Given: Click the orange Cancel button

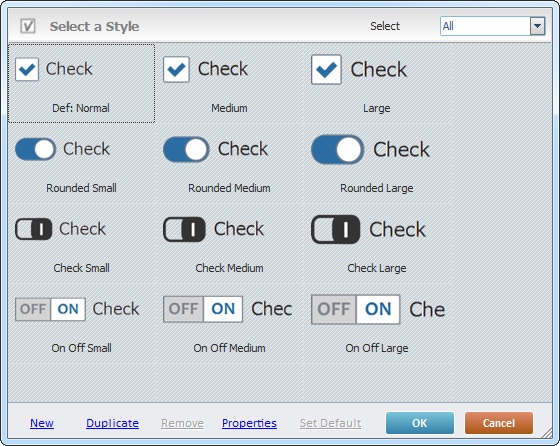Looking at the screenshot, I should coord(499,423).
